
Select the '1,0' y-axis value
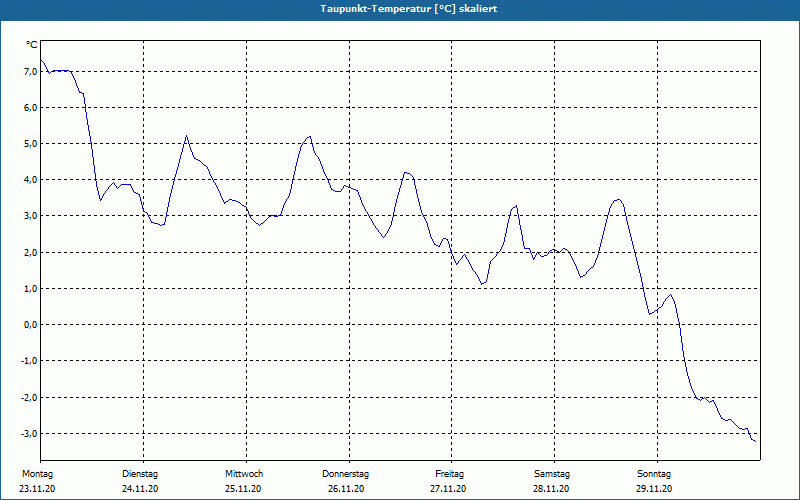coord(30,289)
